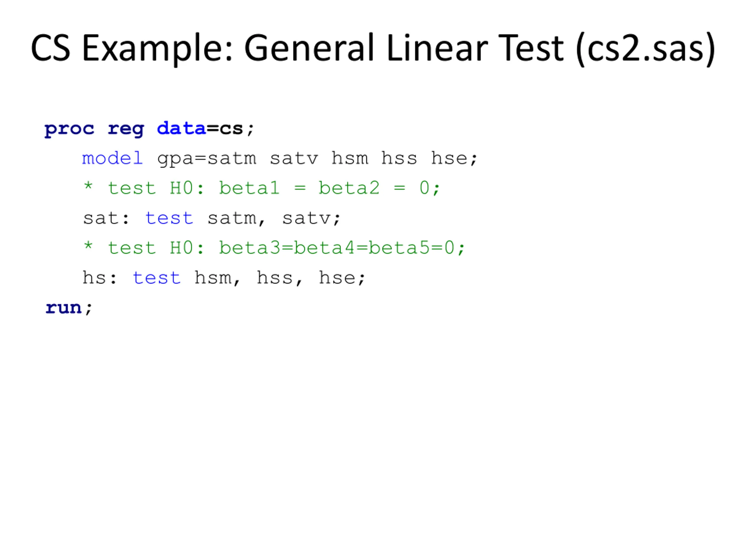This screenshot has width=747, height=560.
Task: Click the 'hs:' label
Action: pyautogui.click(x=100, y=278)
